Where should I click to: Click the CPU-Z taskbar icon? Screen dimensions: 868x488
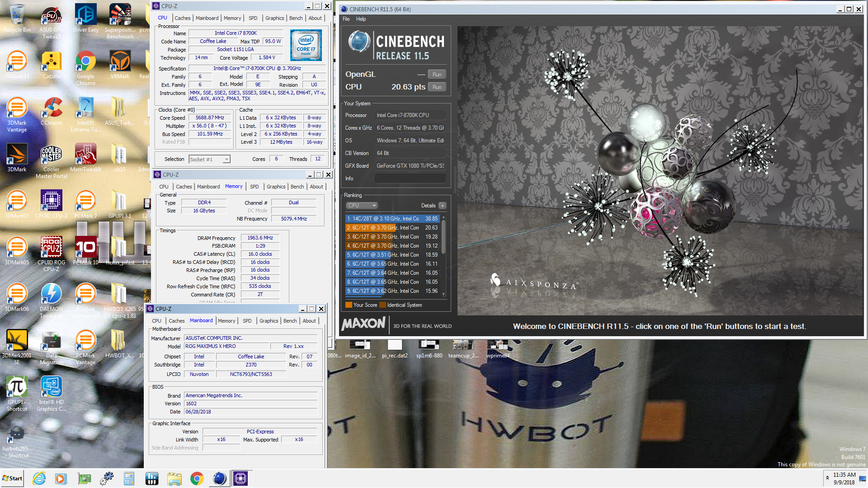click(241, 479)
